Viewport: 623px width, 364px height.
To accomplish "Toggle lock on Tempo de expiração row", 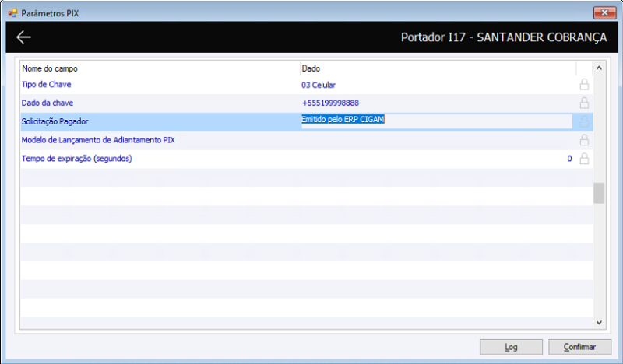I will click(x=584, y=159).
